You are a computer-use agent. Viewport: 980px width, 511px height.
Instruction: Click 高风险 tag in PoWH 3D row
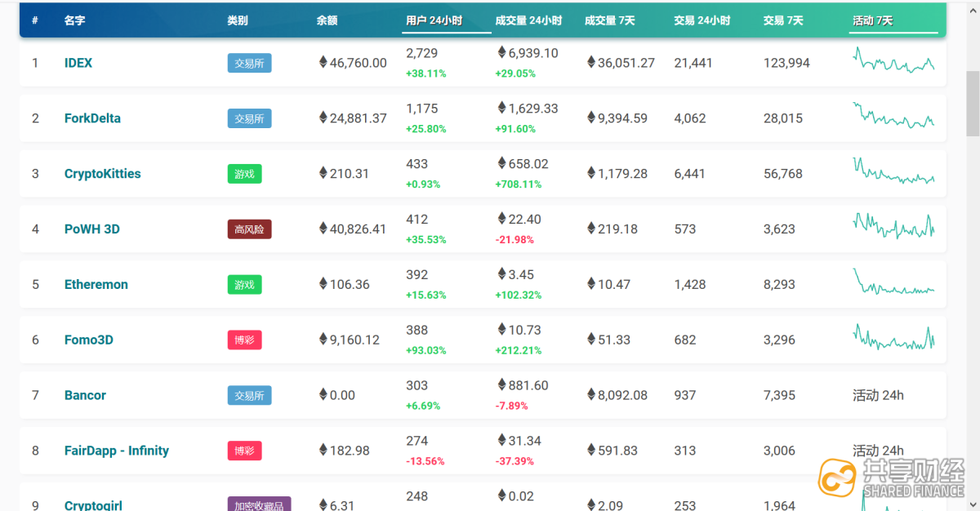point(249,229)
